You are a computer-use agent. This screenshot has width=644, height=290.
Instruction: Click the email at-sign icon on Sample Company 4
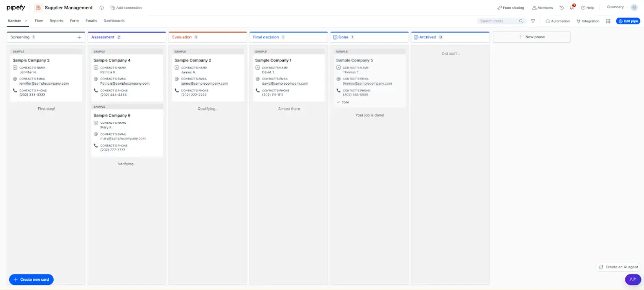click(x=96, y=79)
